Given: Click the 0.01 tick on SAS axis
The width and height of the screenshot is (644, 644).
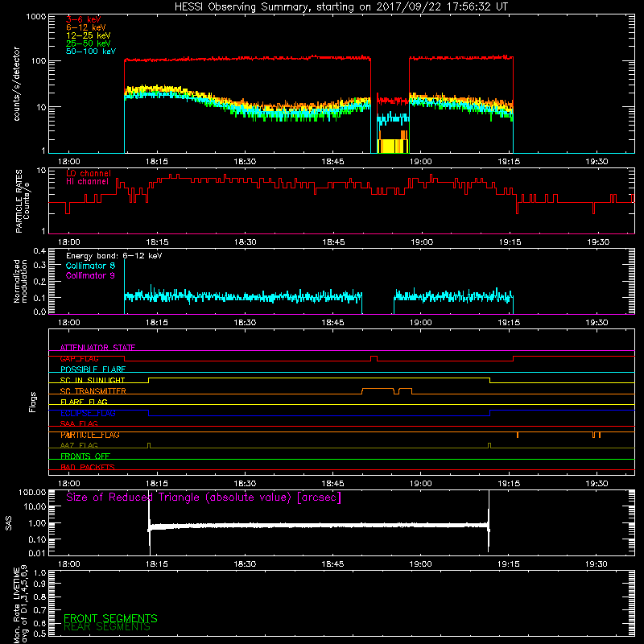Looking at the screenshot, I should pyautogui.click(x=37, y=553).
